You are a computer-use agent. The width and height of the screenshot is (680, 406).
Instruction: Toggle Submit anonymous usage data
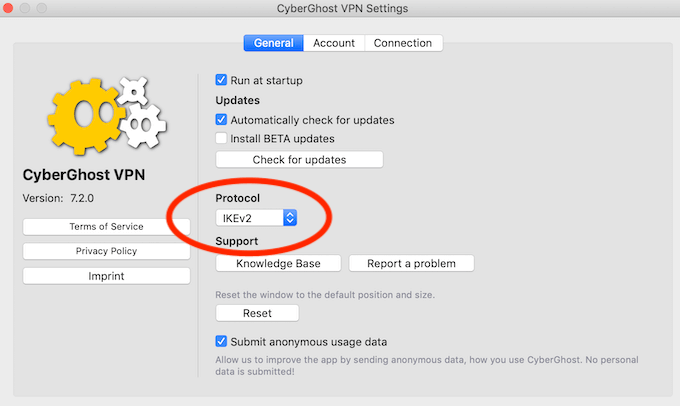[222, 342]
